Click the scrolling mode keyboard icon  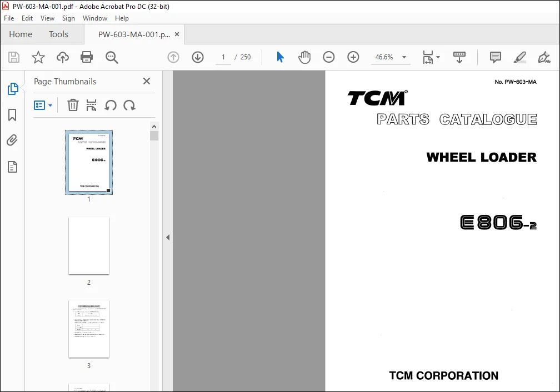[x=459, y=57]
